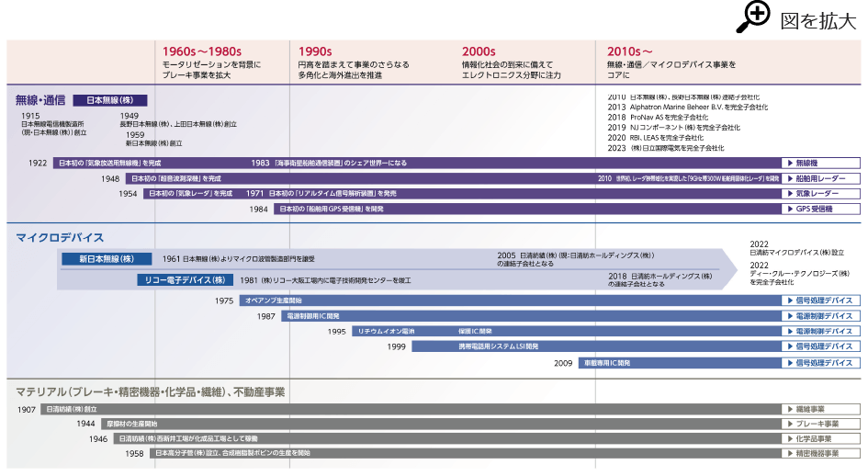Click the 無線機 end label
This screenshot has width=868, height=476.
point(821,163)
